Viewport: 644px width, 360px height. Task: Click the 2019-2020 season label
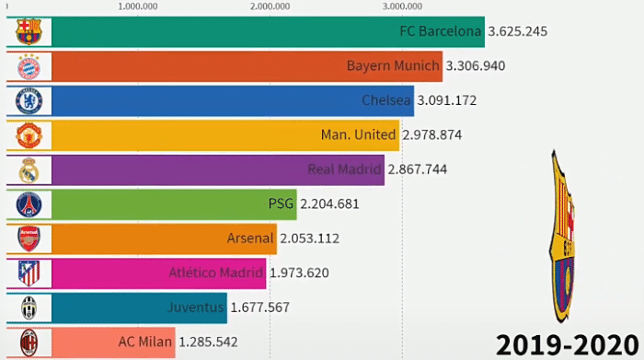coord(568,344)
